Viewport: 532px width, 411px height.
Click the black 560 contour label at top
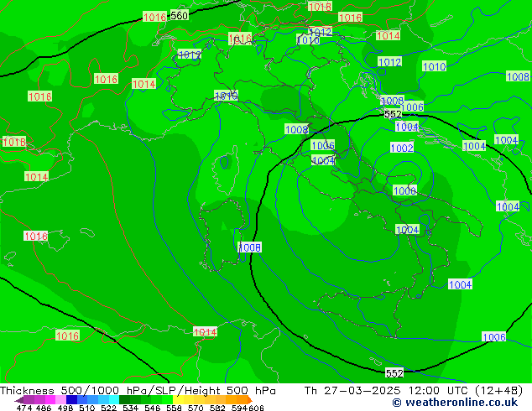(x=179, y=16)
